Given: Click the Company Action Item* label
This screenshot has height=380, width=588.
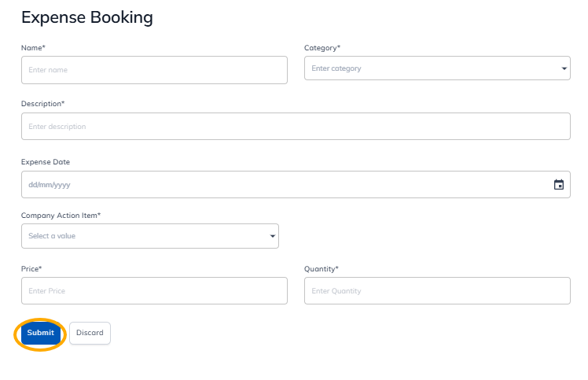Looking at the screenshot, I should (61, 216).
